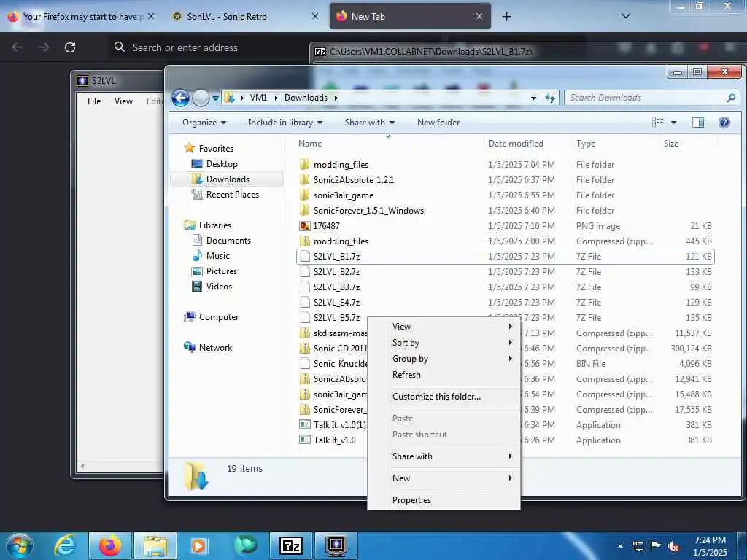Select the Talk It_v1.0 application file
This screenshot has width=747, height=560.
pyautogui.click(x=334, y=440)
